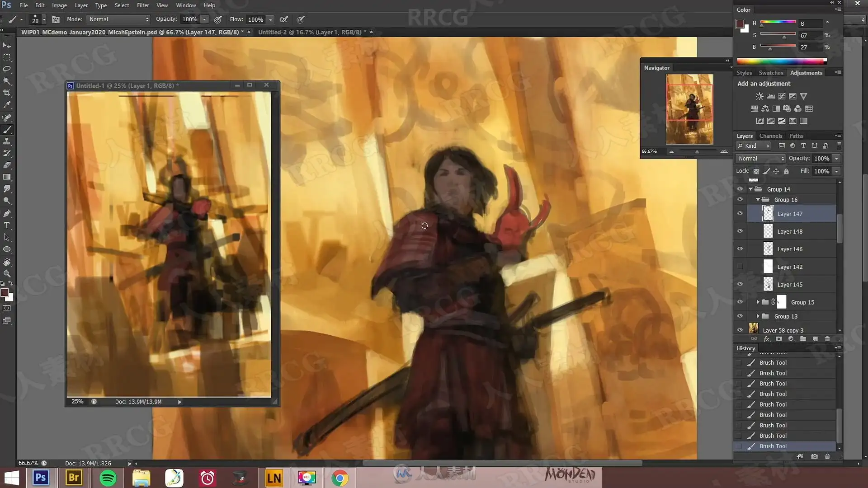The width and height of the screenshot is (868, 488).
Task: Expand the Group 13 folder
Action: [758, 316]
